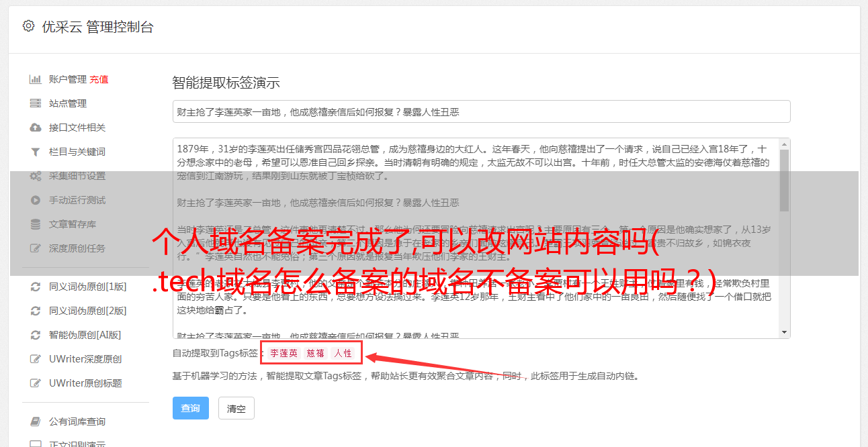Follow the red 充值 recharge link

coord(99,79)
